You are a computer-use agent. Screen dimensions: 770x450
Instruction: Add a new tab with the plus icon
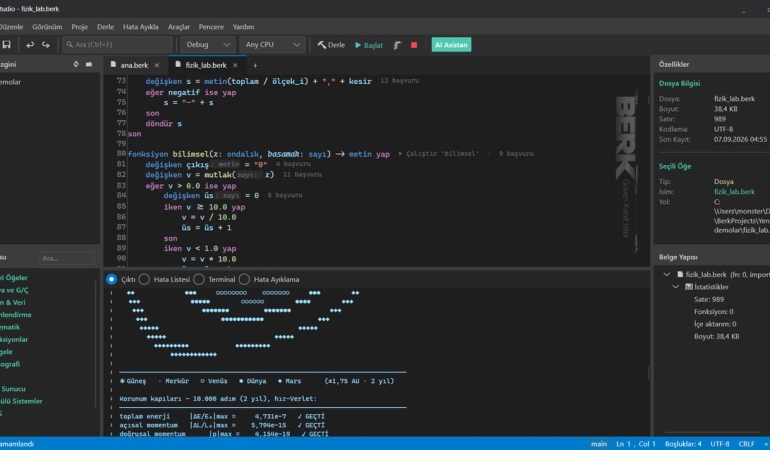tap(255, 65)
